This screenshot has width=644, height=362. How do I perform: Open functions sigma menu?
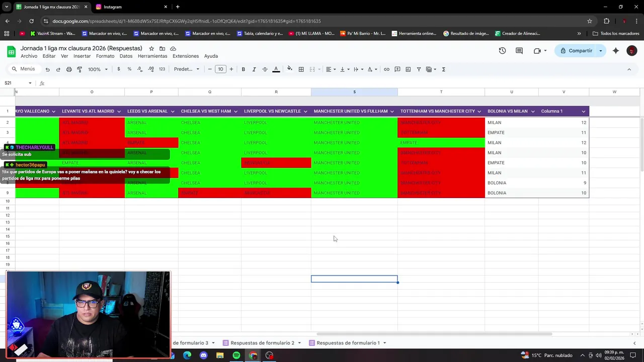point(443,69)
